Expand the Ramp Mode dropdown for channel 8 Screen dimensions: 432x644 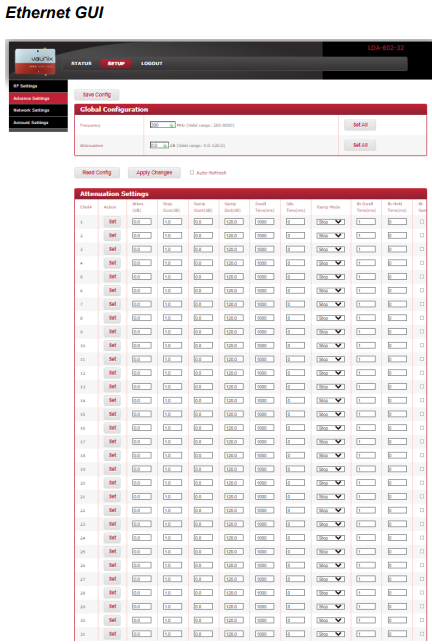click(x=330, y=318)
